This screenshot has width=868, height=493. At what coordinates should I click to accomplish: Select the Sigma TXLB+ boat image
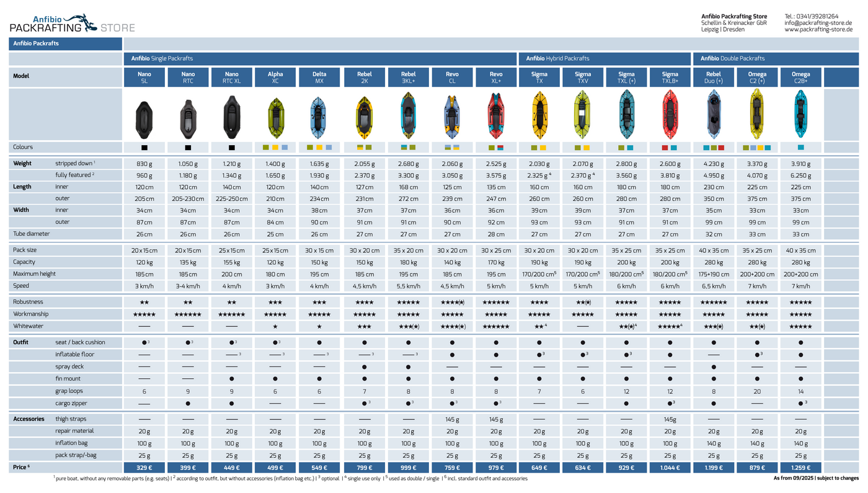[670, 114]
